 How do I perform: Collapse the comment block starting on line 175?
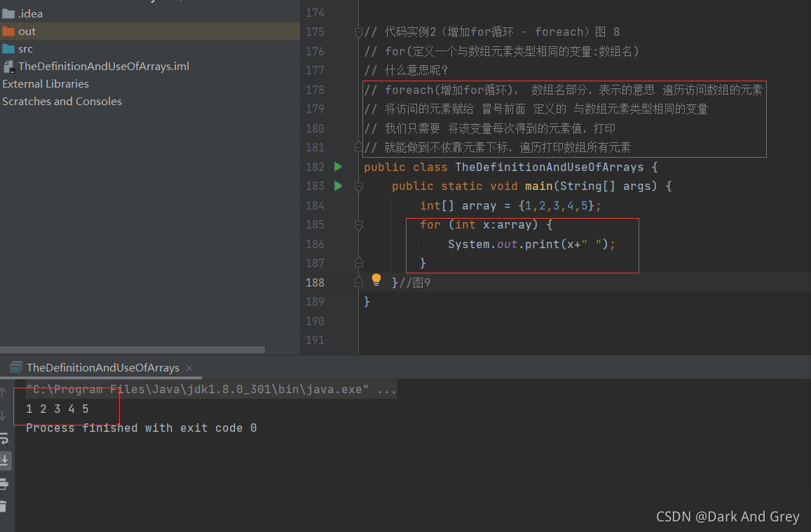[x=358, y=32]
